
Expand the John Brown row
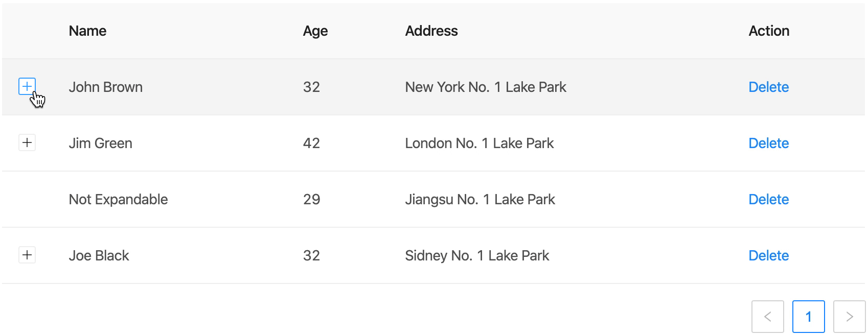[x=27, y=86]
